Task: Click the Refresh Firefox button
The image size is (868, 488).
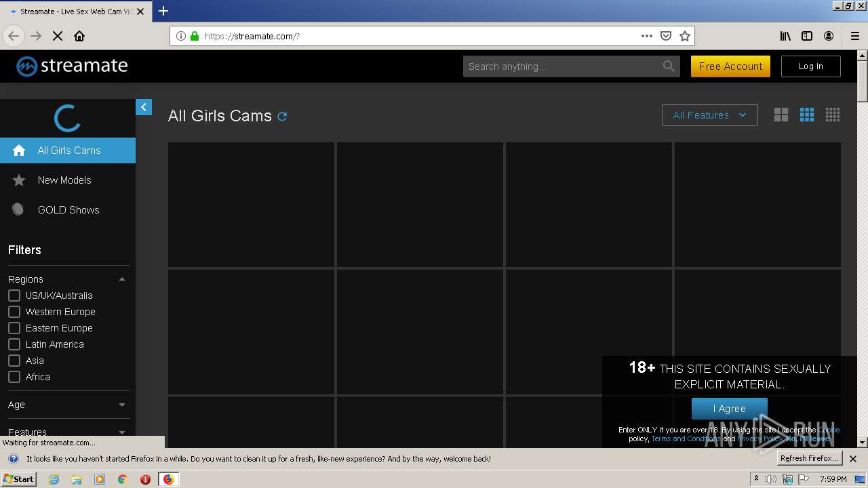Action: pyautogui.click(x=809, y=459)
